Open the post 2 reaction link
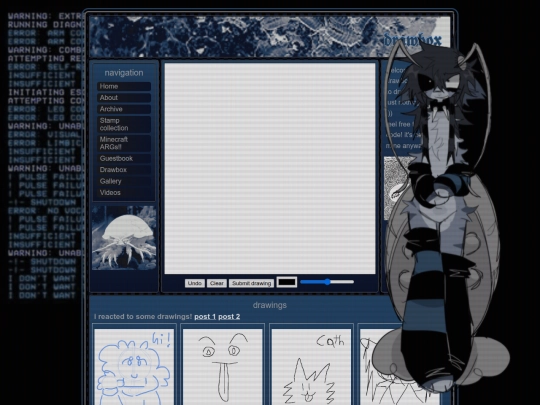This screenshot has height=405, width=540. coord(229,316)
